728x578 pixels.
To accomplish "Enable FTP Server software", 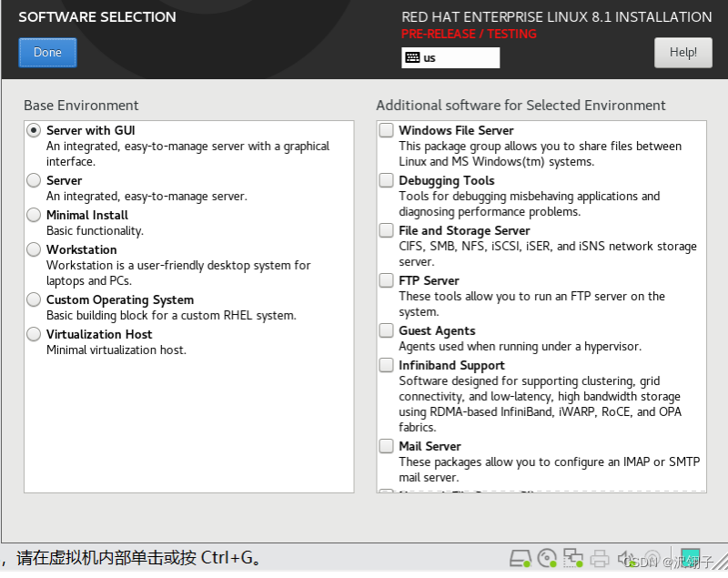I will pos(385,280).
